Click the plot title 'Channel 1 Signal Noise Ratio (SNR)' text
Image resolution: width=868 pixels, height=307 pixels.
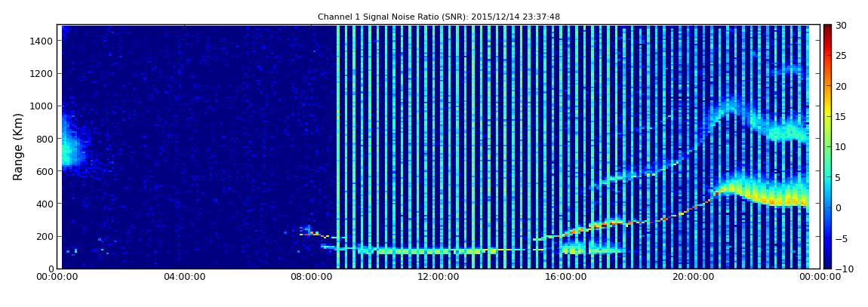[x=439, y=17]
